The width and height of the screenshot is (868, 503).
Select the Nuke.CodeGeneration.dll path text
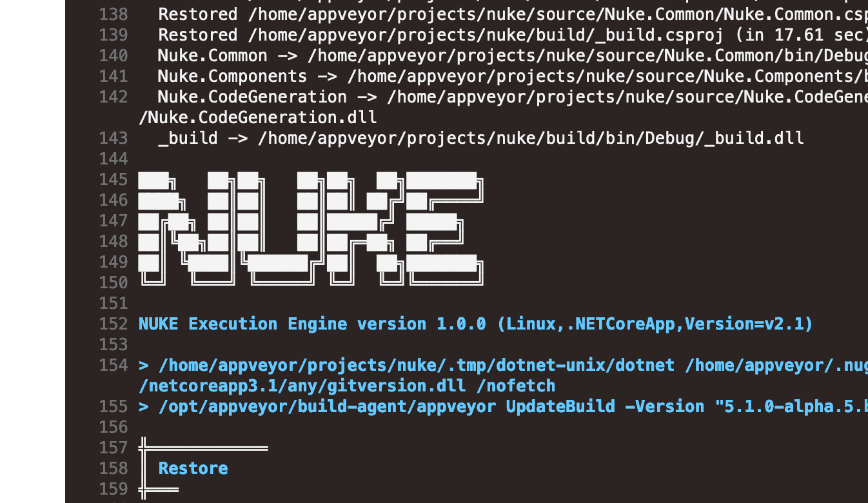coord(258,117)
